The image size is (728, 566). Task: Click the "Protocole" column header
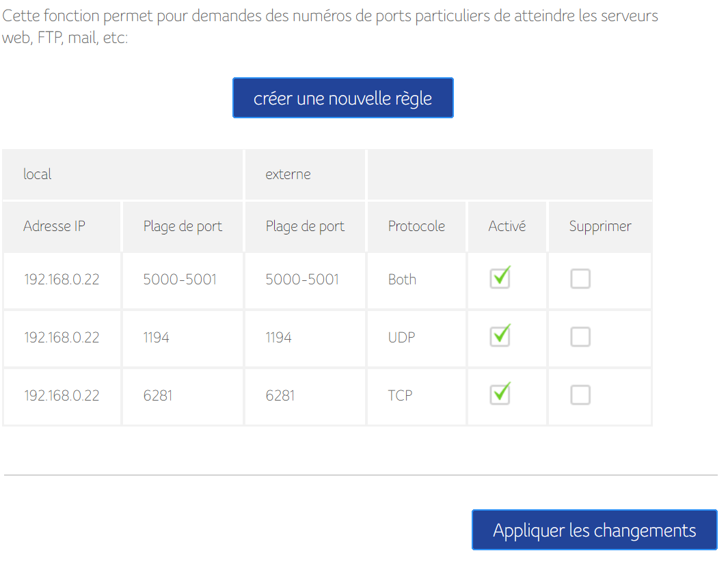pos(416,226)
